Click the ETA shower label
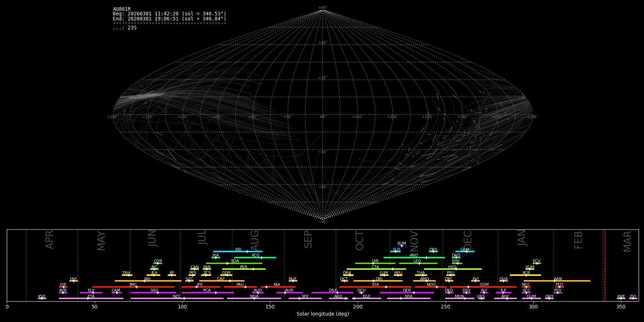The width and height of the screenshot is (644, 322). pos(91,297)
